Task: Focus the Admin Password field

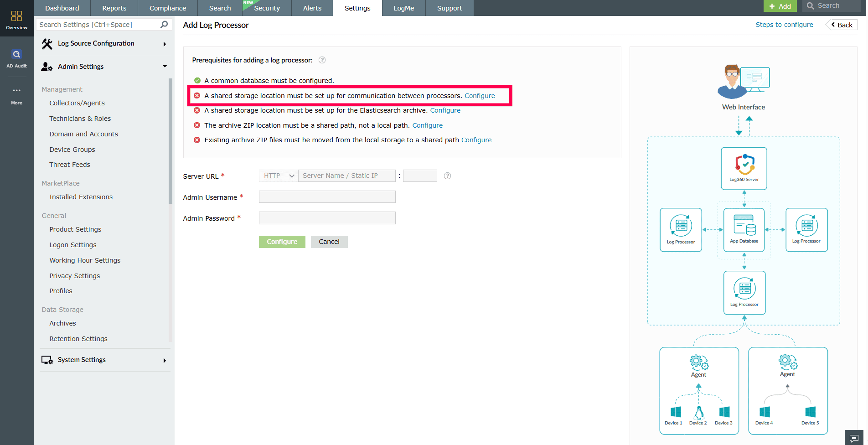Action: pos(327,218)
